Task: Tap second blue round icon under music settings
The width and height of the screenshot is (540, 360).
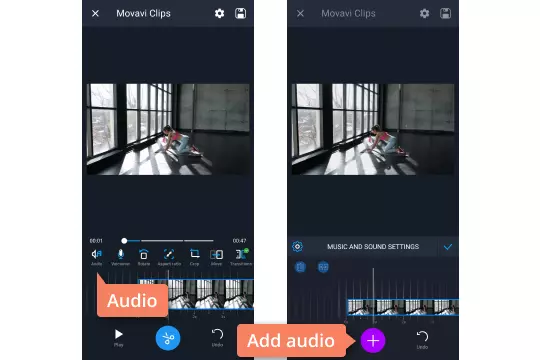Action: coord(323,267)
